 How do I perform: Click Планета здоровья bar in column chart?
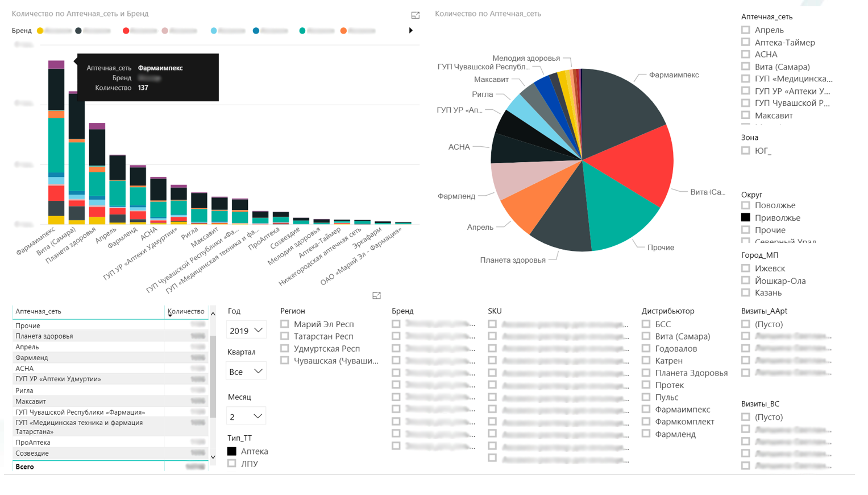(97, 174)
